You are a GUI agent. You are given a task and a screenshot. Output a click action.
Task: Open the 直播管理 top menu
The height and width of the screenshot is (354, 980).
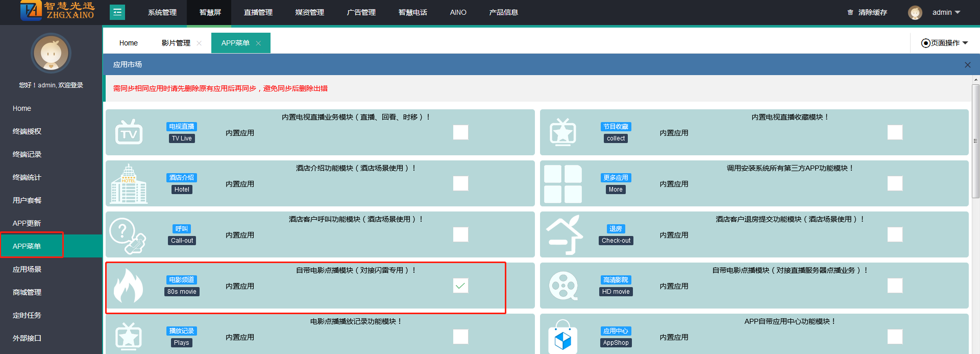pyautogui.click(x=258, y=12)
